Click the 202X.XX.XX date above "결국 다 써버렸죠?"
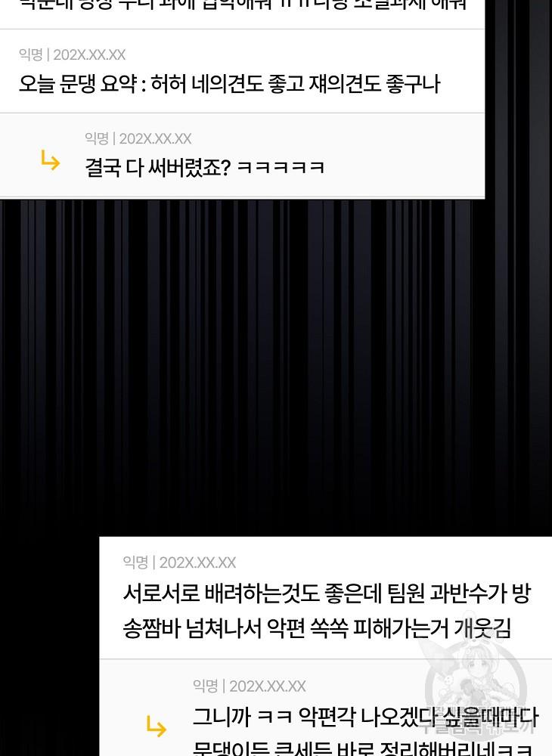552x756 pixels. point(155,138)
